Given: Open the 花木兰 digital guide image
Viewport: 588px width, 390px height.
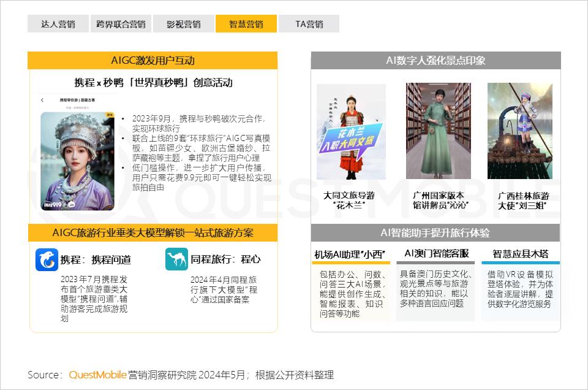Looking at the screenshot, I should [x=351, y=132].
